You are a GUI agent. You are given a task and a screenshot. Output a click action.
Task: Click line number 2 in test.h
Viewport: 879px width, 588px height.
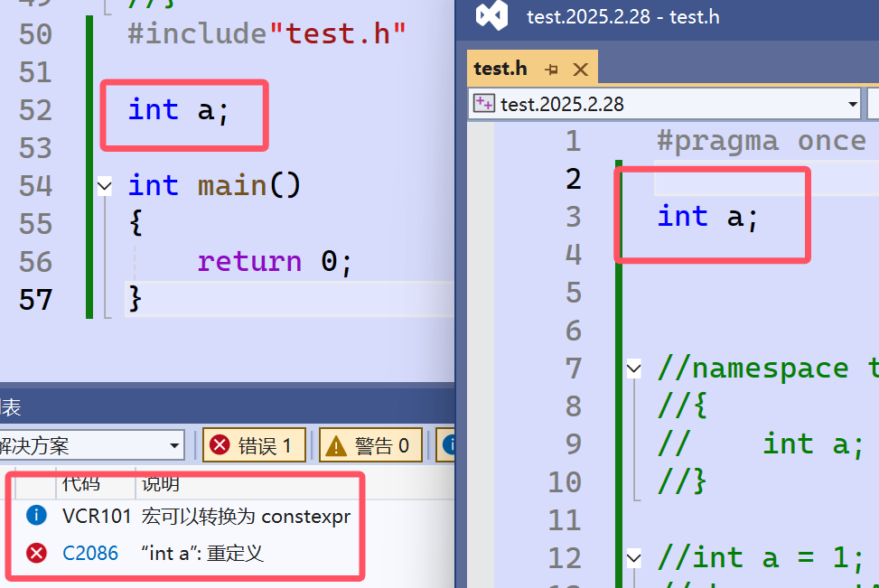coord(573,179)
